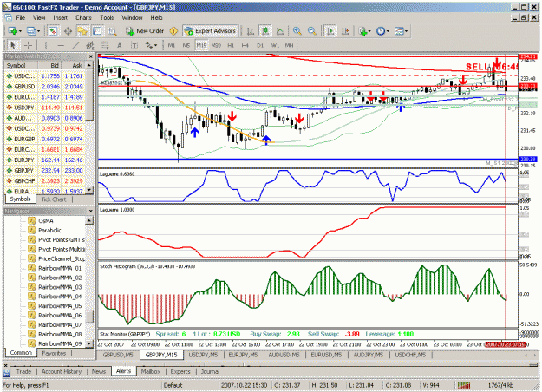Open the File menu
The image size is (542, 392).
[21, 17]
